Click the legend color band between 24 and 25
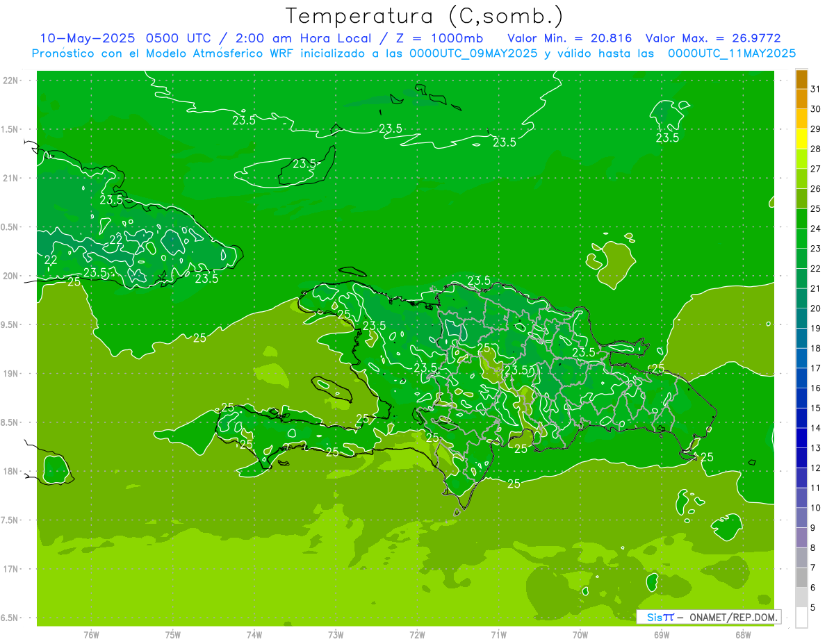The image size is (834, 644). (x=801, y=219)
